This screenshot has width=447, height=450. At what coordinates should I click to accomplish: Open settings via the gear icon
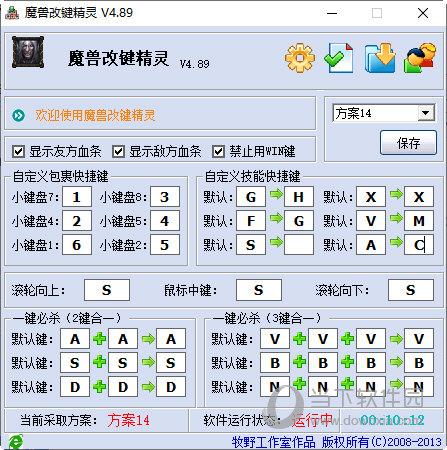coord(300,58)
